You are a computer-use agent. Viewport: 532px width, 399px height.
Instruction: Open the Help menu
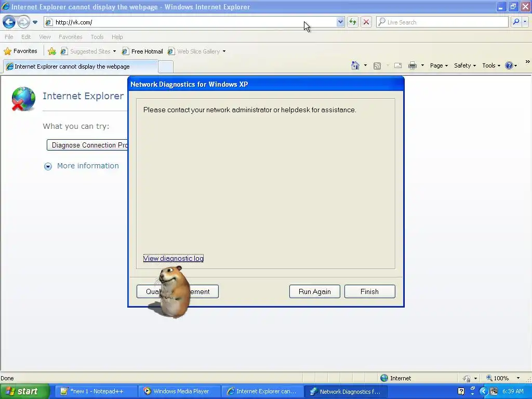117,37
